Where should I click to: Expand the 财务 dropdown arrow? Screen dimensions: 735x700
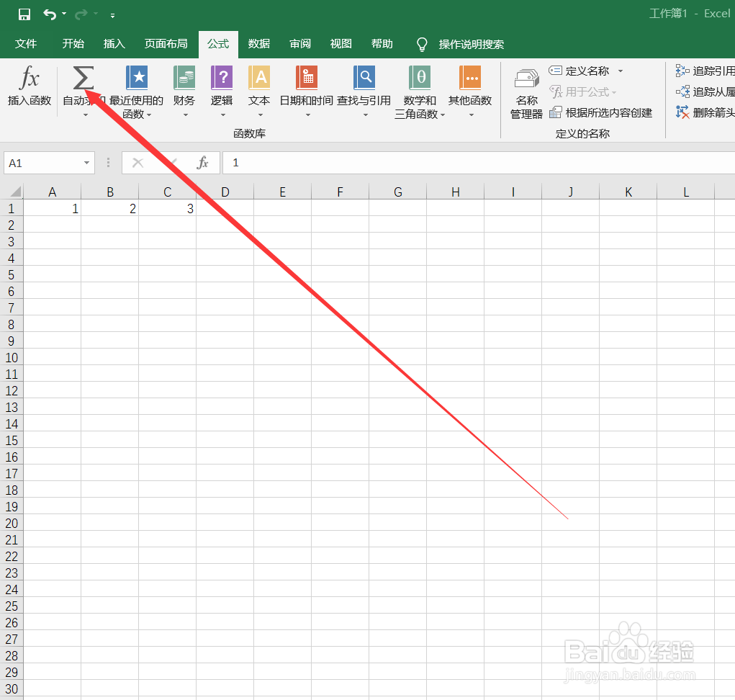[186, 115]
